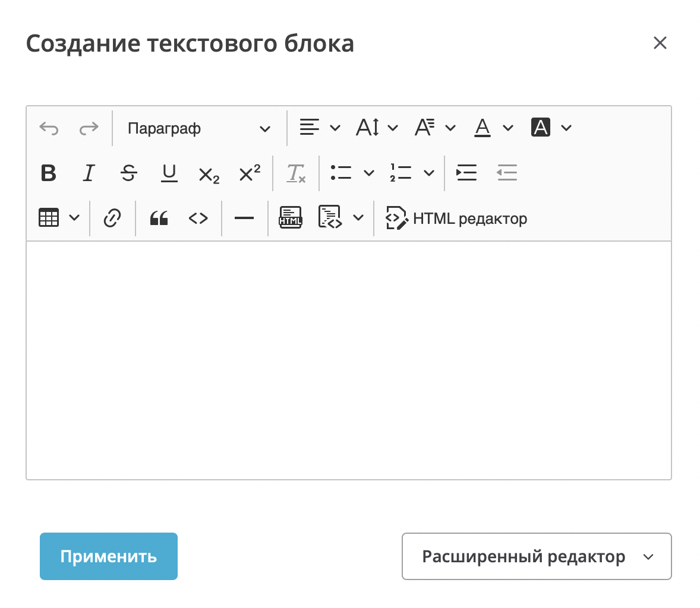Image resolution: width=700 pixels, height=608 pixels.
Task: Open the HTML редактор
Action: point(456,218)
